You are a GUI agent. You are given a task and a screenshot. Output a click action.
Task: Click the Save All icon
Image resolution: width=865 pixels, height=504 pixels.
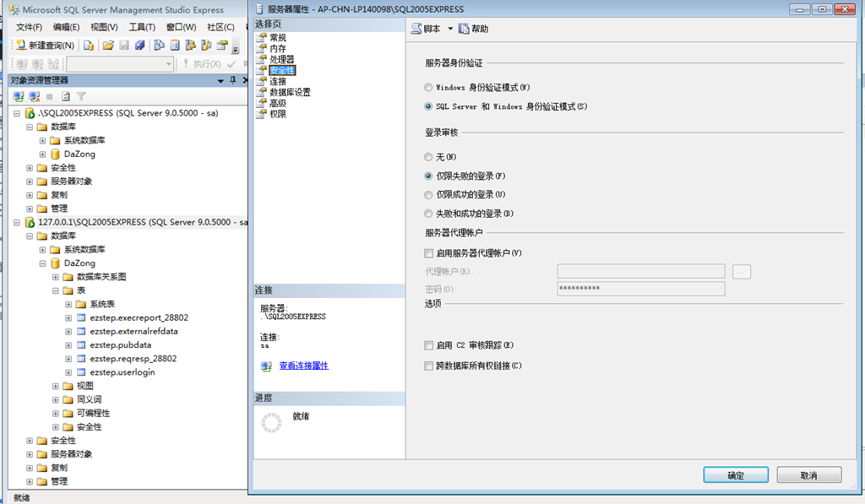tap(139, 46)
